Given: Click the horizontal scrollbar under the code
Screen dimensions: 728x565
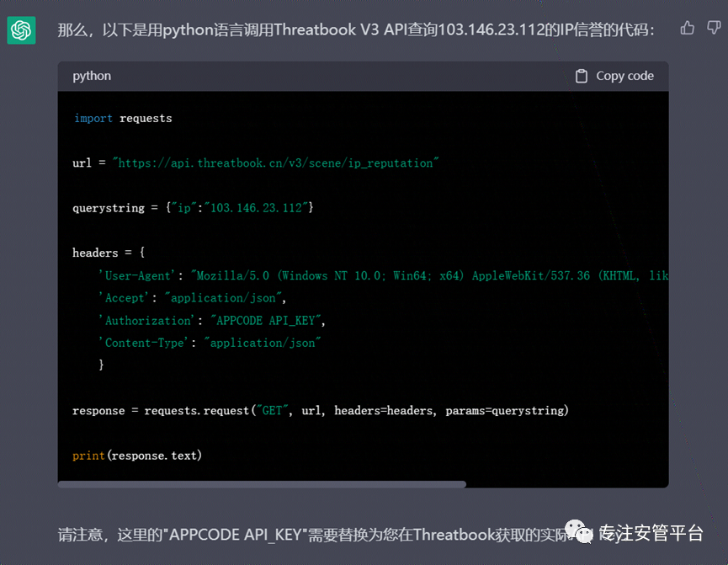Looking at the screenshot, I should tap(262, 485).
